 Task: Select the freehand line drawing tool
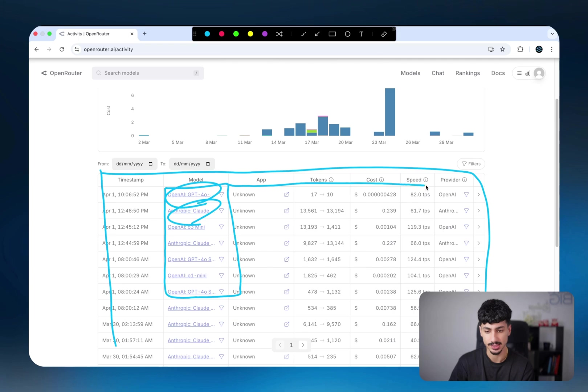[303, 34]
